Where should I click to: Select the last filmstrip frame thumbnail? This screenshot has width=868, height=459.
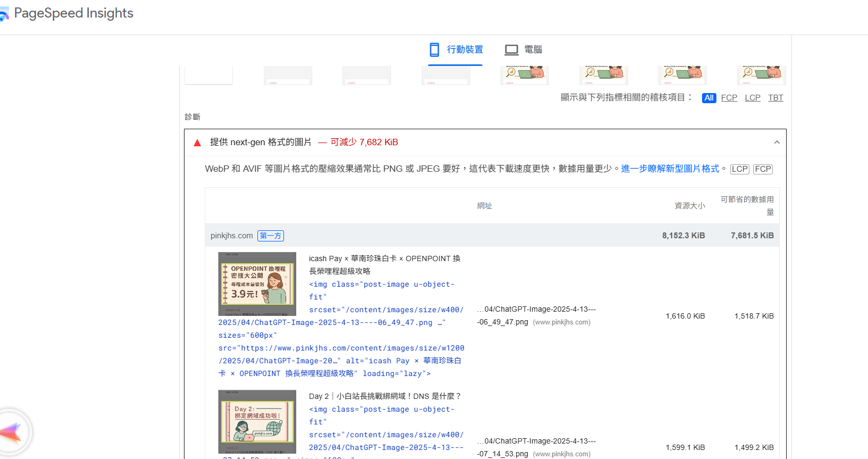pyautogui.click(x=762, y=75)
